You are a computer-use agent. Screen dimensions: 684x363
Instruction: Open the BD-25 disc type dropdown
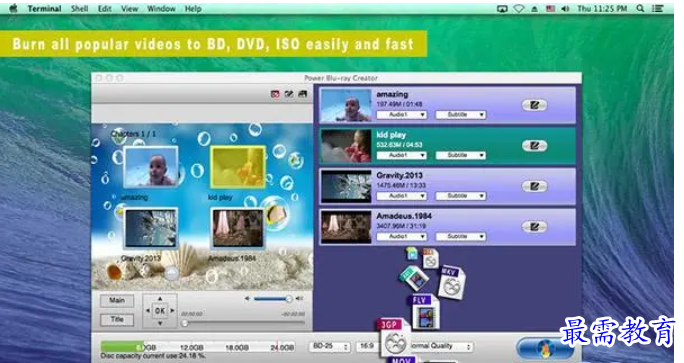pos(330,346)
